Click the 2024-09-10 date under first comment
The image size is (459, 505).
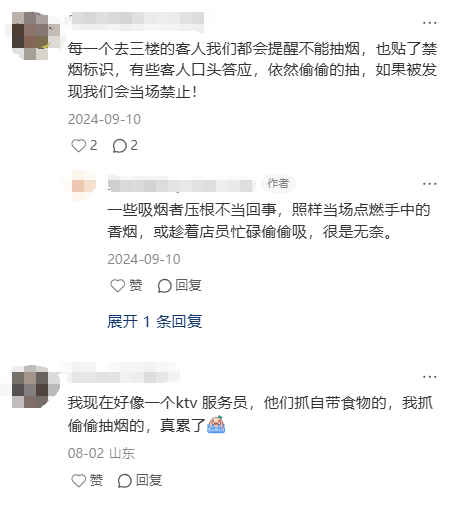[104, 119]
